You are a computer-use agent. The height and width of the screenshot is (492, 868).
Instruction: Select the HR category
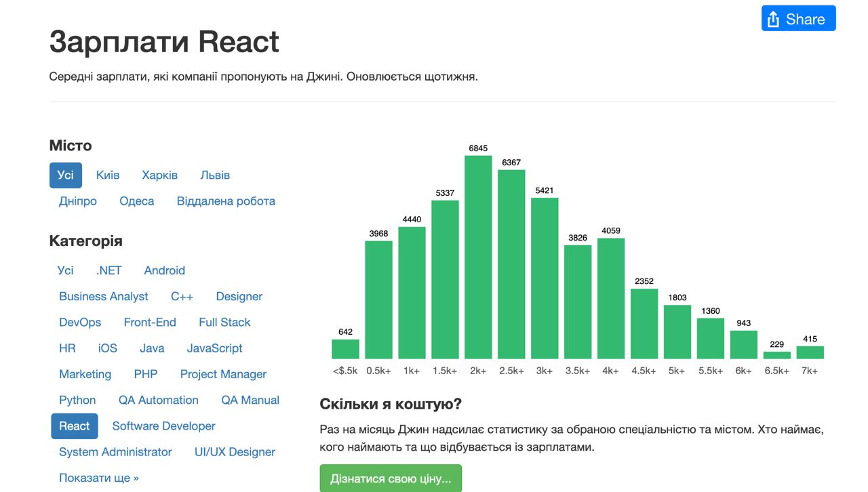(67, 348)
